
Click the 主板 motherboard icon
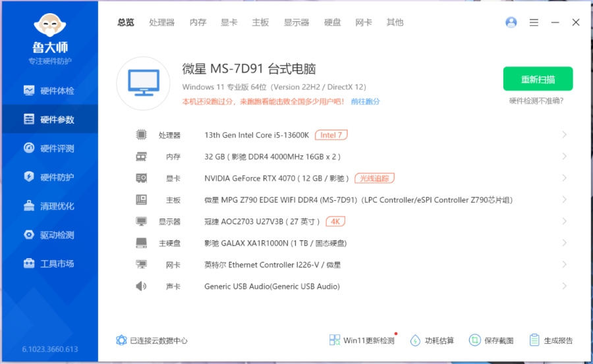(141, 199)
